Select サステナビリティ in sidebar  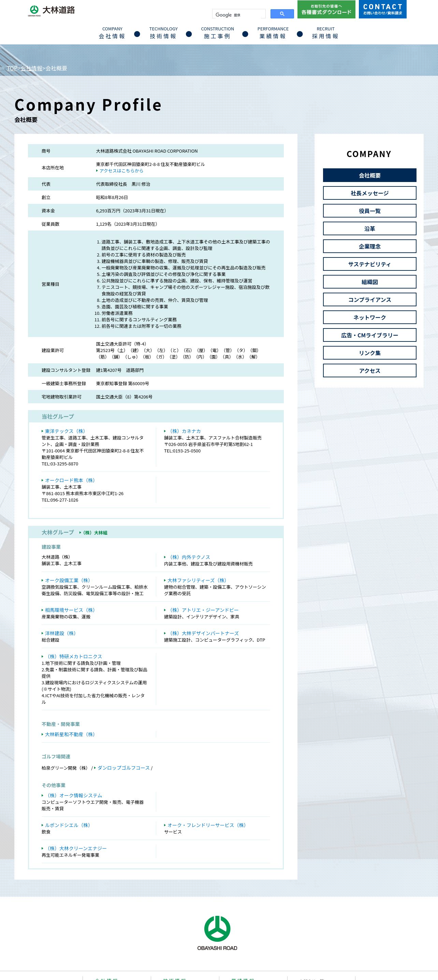click(x=369, y=264)
